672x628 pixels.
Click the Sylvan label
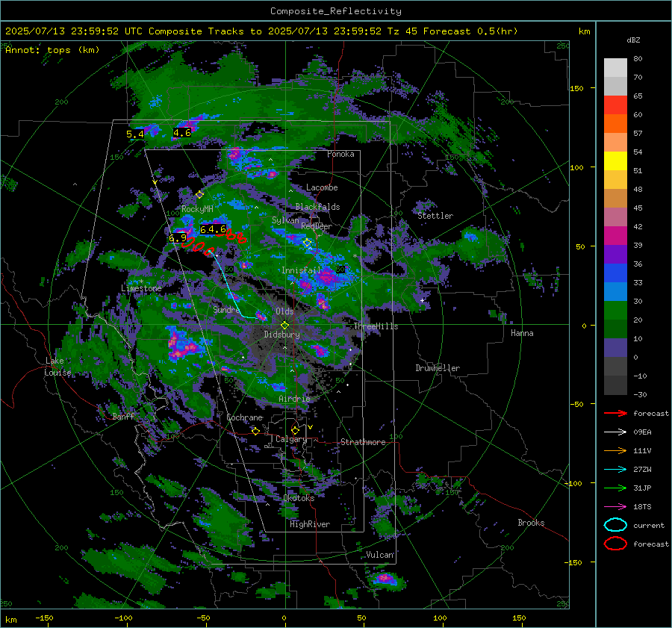(x=285, y=220)
